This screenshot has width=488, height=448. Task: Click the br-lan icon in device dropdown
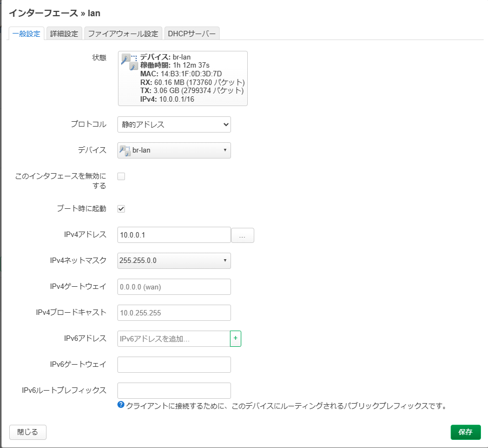(x=125, y=150)
